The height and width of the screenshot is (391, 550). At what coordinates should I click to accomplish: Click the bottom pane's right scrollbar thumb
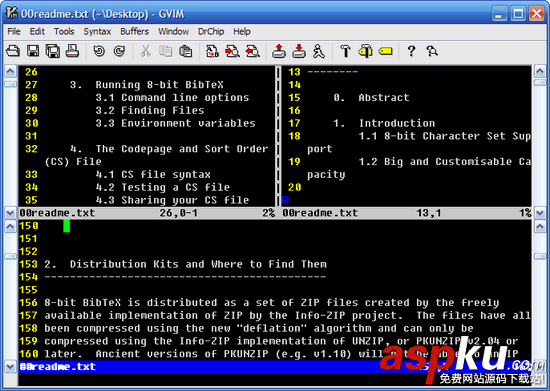pyautogui.click(x=540, y=256)
